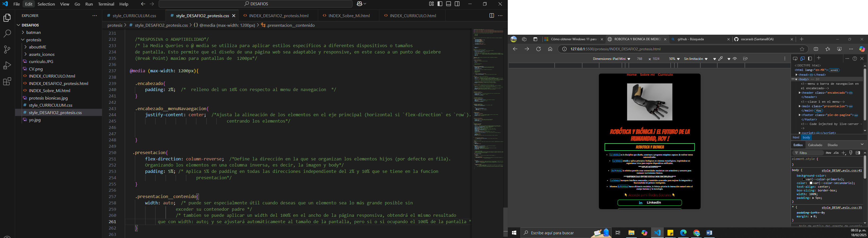Image resolution: width=868 pixels, height=238 pixels.
Task: Toggle the .cls class editor
Action: (x=836, y=153)
